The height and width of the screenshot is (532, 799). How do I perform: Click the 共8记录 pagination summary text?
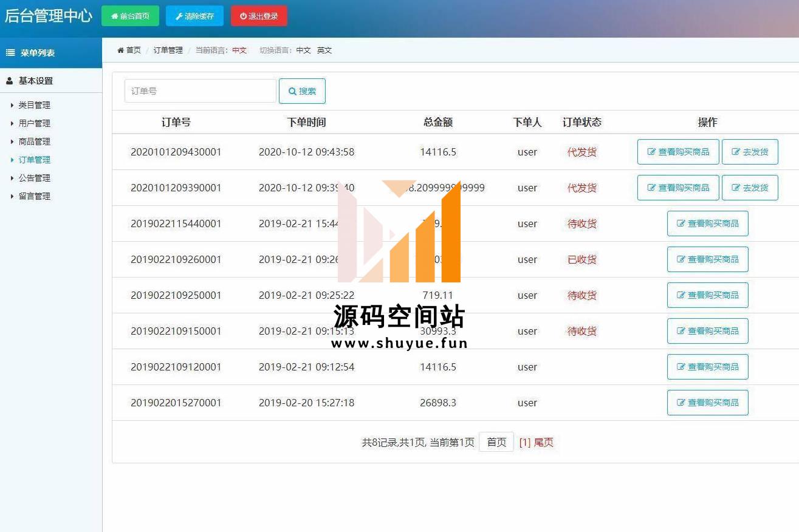click(418, 443)
